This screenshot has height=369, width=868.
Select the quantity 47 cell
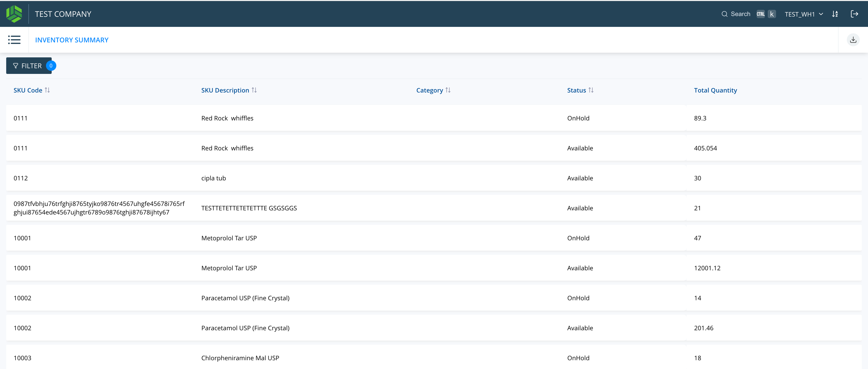698,238
